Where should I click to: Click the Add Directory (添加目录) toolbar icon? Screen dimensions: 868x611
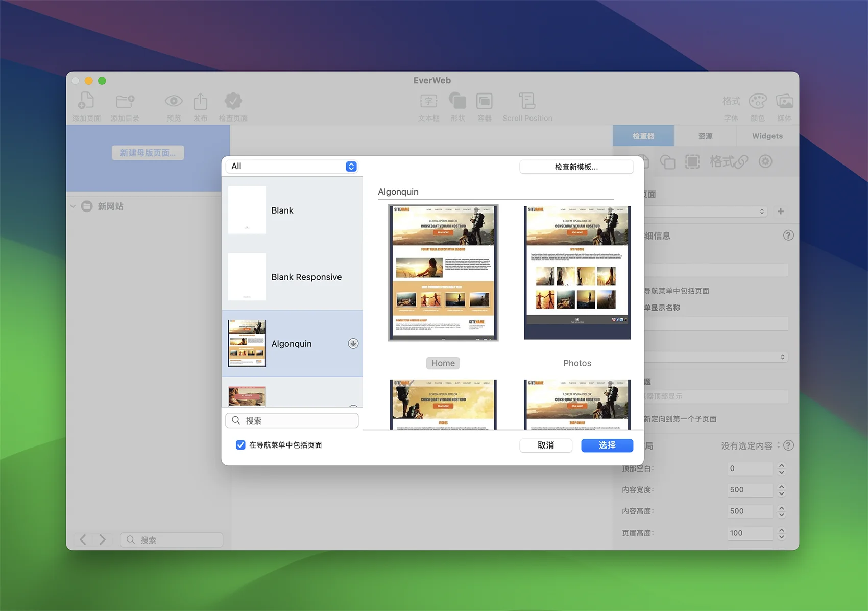pyautogui.click(x=125, y=101)
